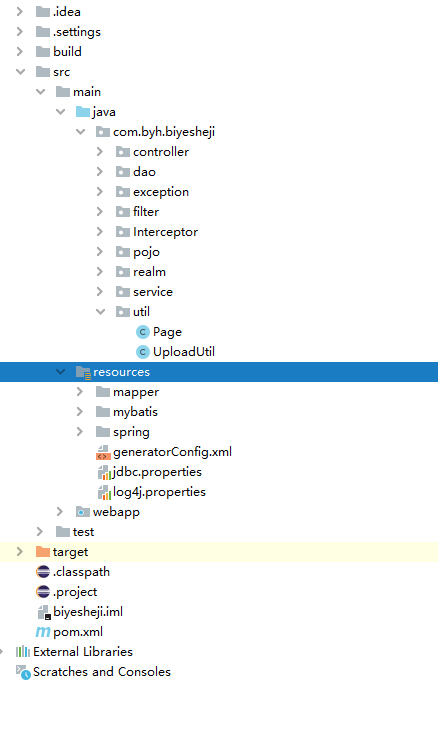
Task: Click the com.byh.biyesheji package icon
Action: pos(102,132)
